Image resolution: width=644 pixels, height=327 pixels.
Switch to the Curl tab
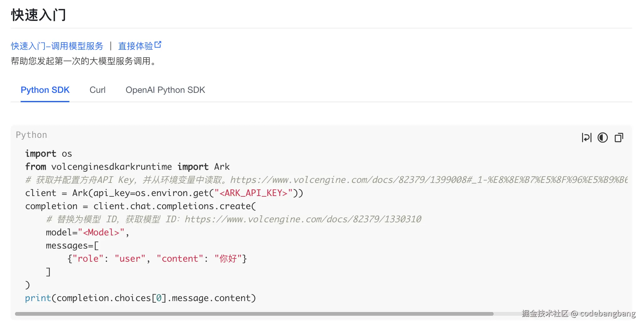[x=98, y=90]
